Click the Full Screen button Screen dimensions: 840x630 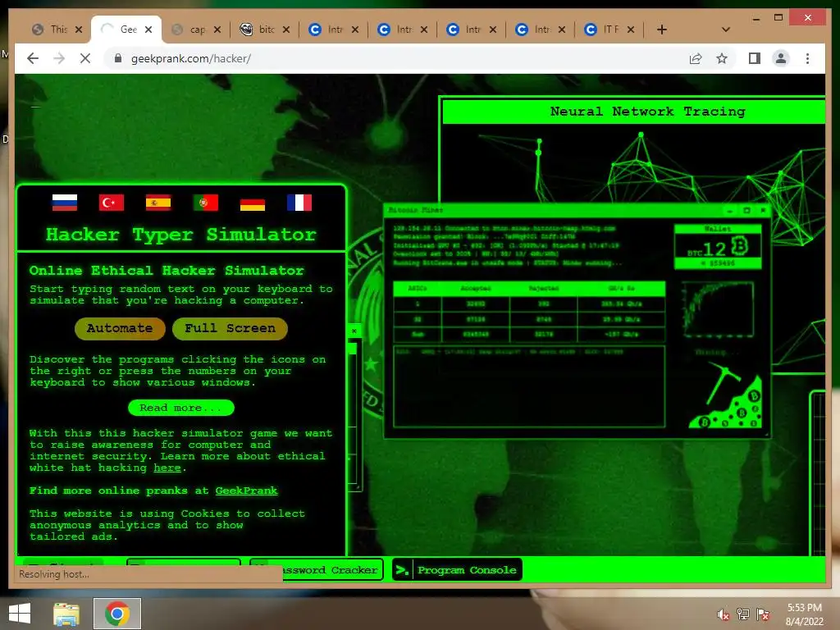click(x=230, y=328)
